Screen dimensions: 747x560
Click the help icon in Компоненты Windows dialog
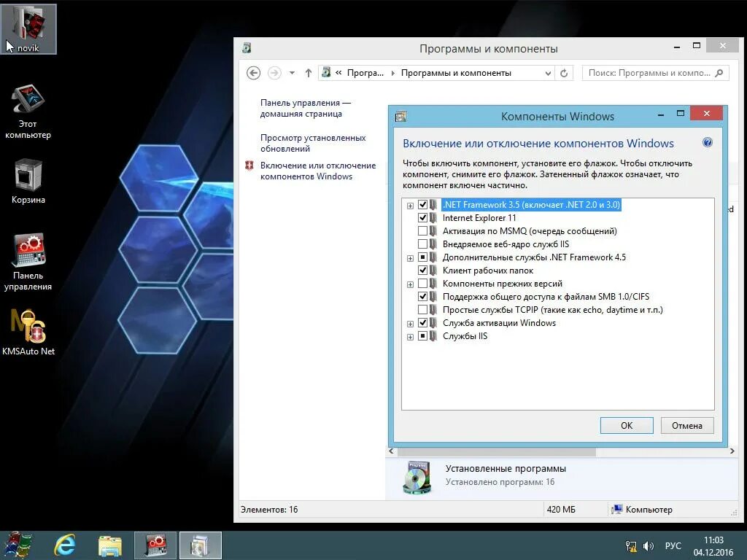pos(707,142)
